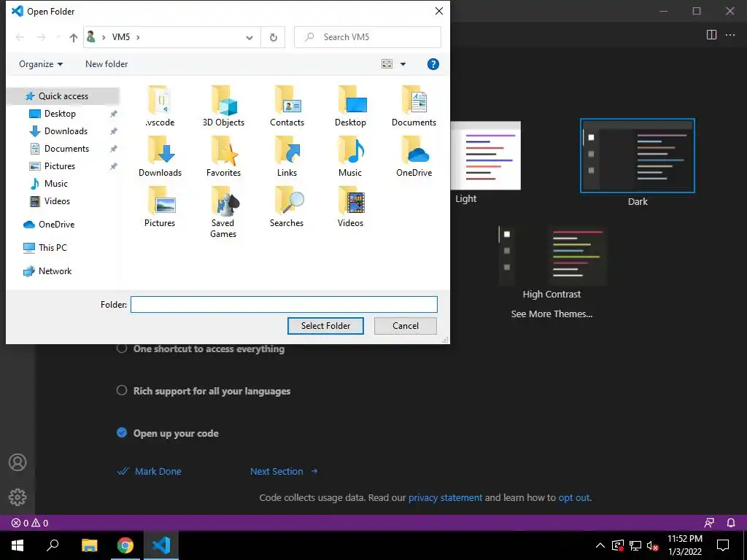The width and height of the screenshot is (747, 560).
Task: Open File Explorer from taskbar
Action: tap(89, 545)
